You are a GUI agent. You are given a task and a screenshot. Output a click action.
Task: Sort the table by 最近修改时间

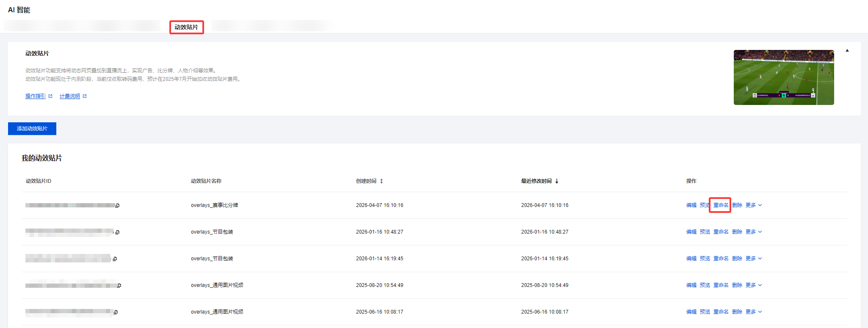(557, 181)
